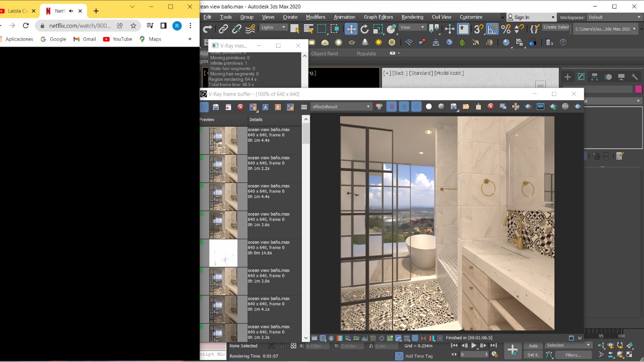Toggle the alpha white circle channel
Image resolution: width=644 pixels, height=362 pixels.
pos(429,107)
